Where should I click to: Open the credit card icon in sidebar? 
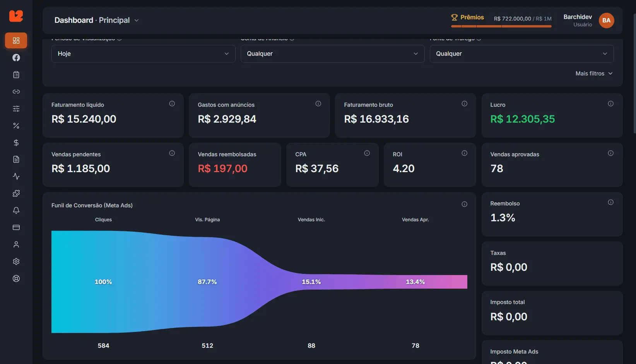tap(16, 227)
